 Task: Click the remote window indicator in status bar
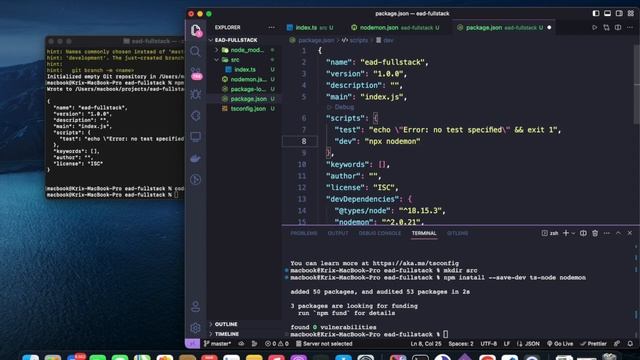pos(192,344)
